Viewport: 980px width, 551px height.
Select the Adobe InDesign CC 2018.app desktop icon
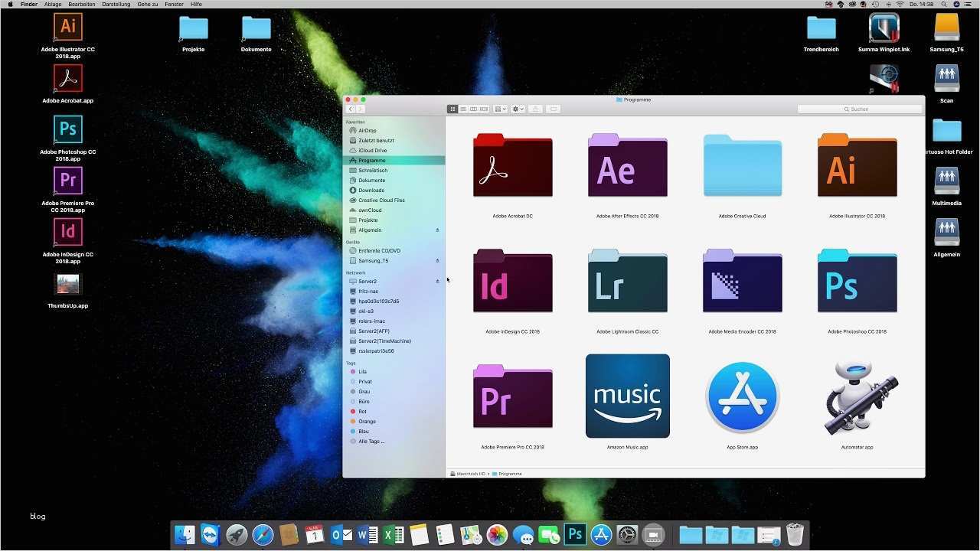pos(68,232)
